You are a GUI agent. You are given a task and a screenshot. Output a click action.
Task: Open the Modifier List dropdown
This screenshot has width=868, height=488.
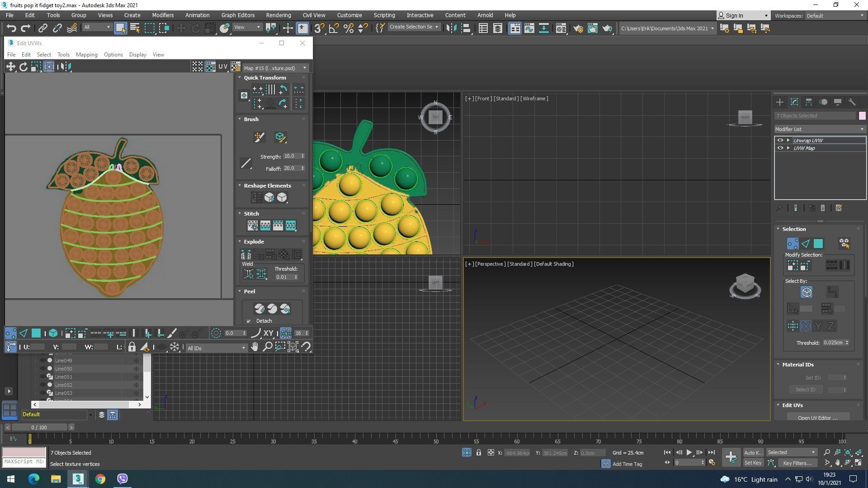click(x=819, y=129)
